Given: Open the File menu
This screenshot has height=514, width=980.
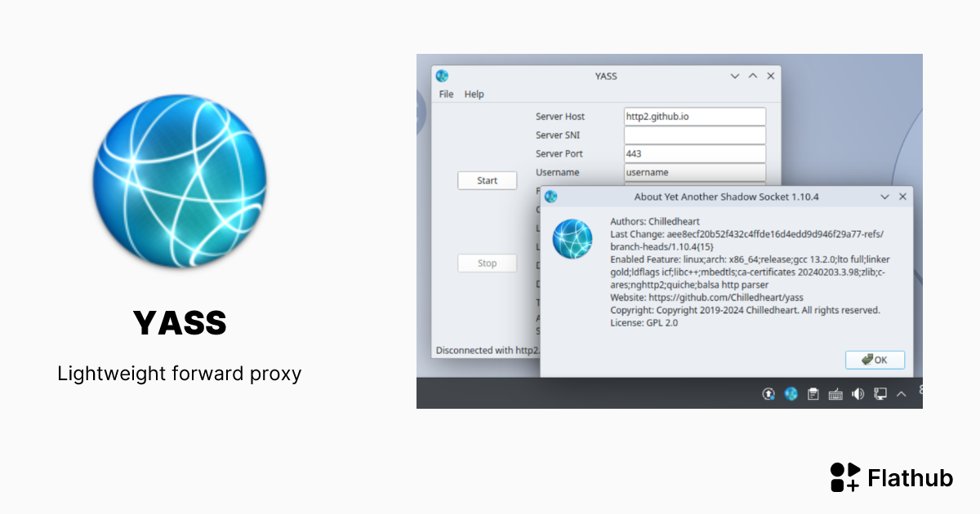Looking at the screenshot, I should click(x=446, y=95).
